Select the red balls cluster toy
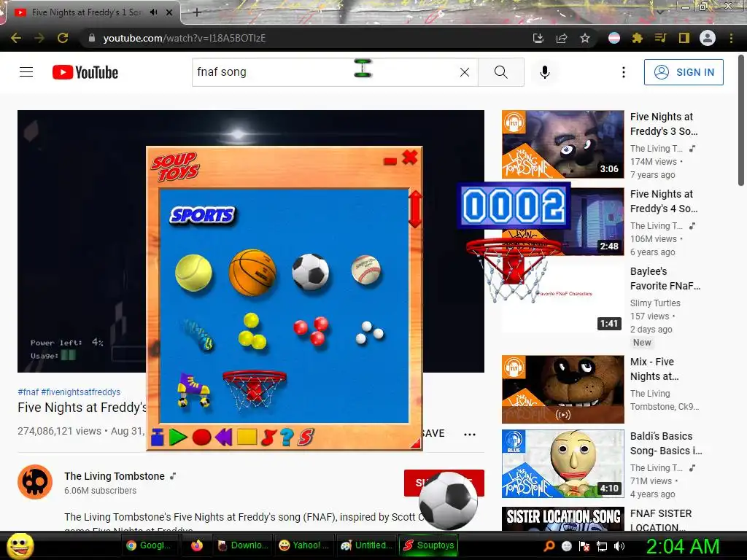The width and height of the screenshot is (747, 560). 311,330
